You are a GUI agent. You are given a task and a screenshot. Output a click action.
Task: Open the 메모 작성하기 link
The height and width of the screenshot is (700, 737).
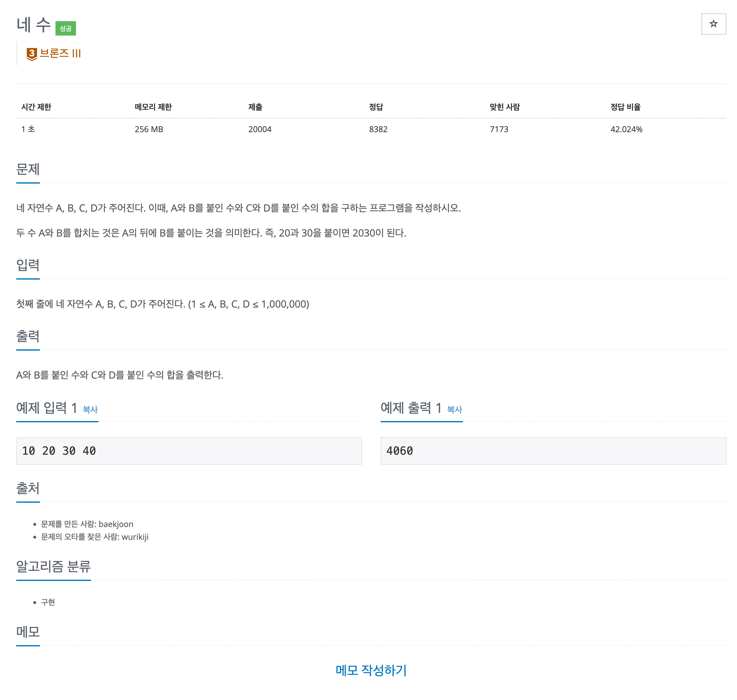(x=371, y=670)
